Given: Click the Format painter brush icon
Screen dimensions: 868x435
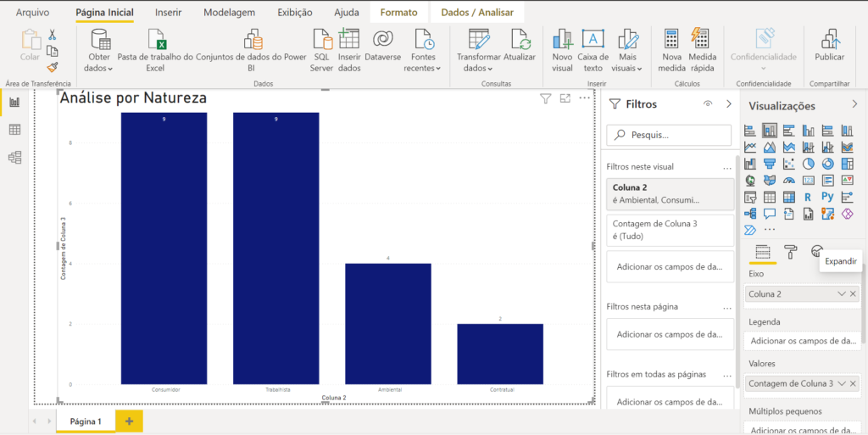Looking at the screenshot, I should coord(52,68).
